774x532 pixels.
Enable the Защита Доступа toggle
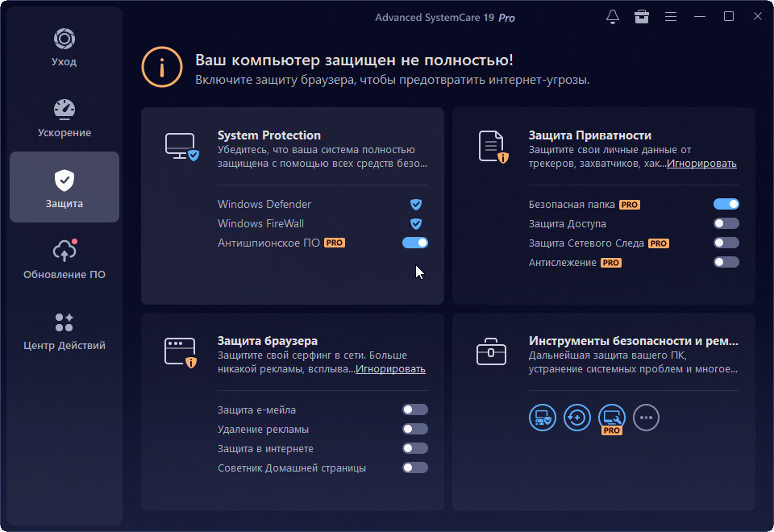pyautogui.click(x=726, y=223)
